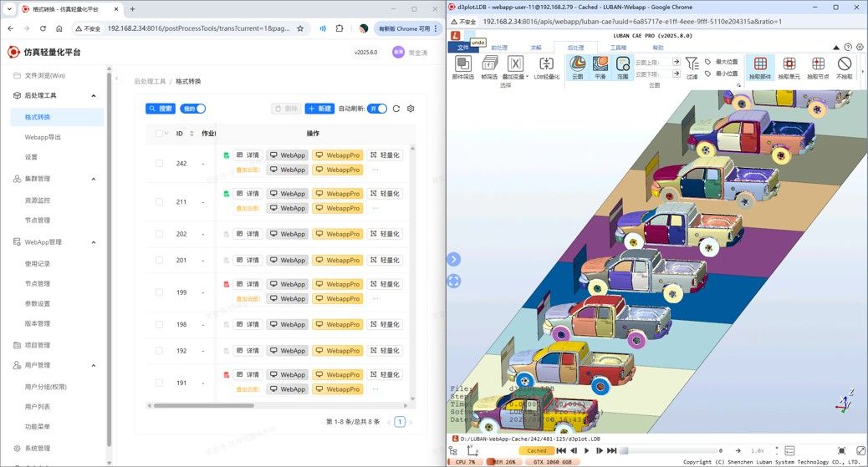Click the 平滑 smooth icon
The width and height of the screenshot is (868, 467).
point(600,67)
